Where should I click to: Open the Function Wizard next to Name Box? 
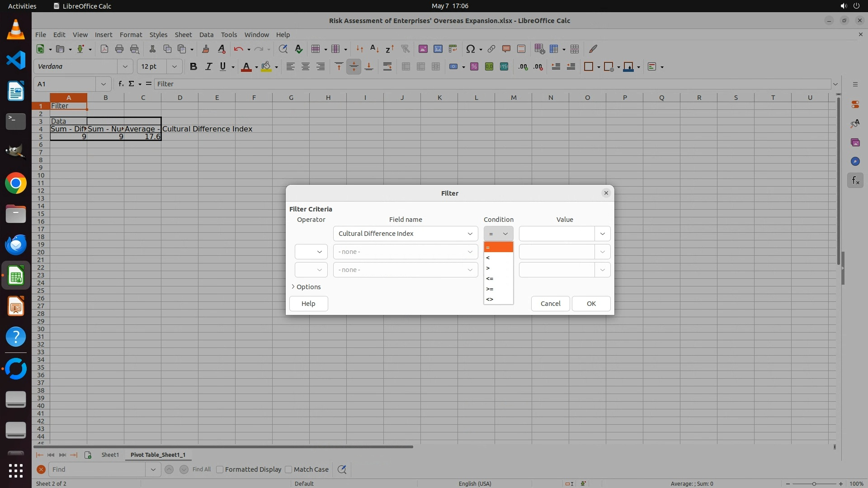[121, 84]
